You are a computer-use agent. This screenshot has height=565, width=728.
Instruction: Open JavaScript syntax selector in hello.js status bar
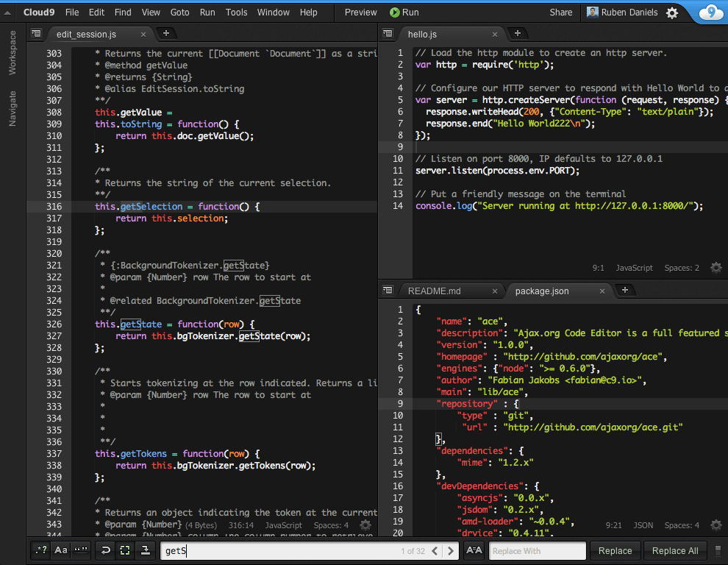[634, 269]
